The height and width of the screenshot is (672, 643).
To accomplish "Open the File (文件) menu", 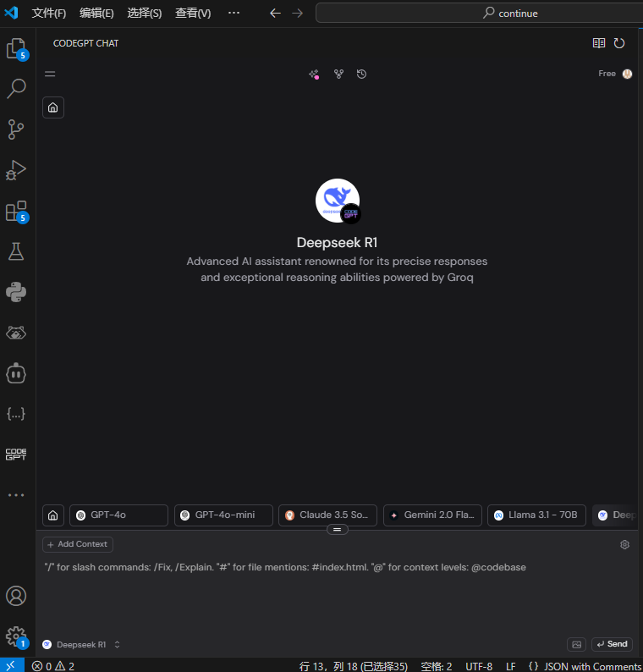I will coord(49,14).
